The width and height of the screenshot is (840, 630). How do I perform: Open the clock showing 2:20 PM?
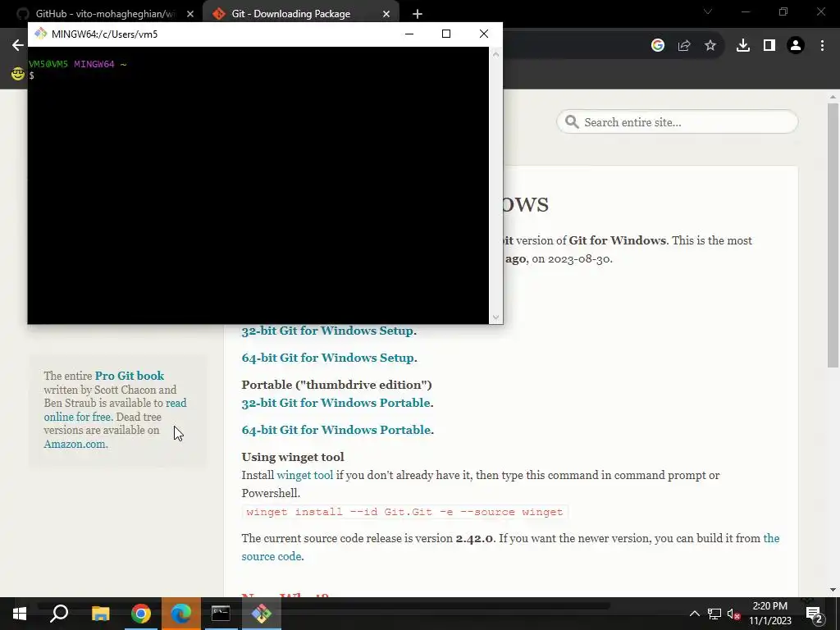tap(769, 614)
